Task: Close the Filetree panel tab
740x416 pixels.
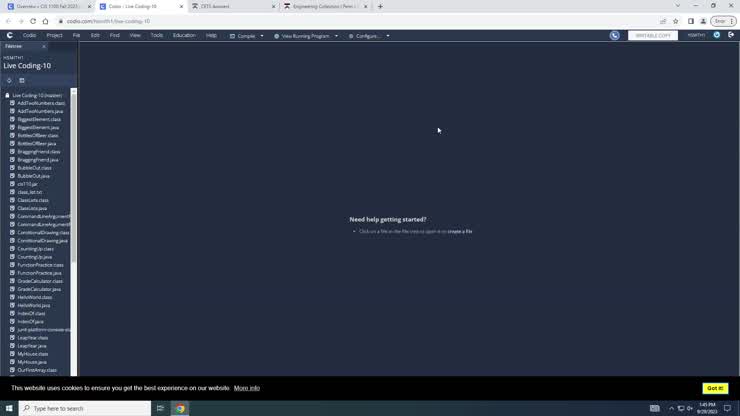Action: (43, 46)
